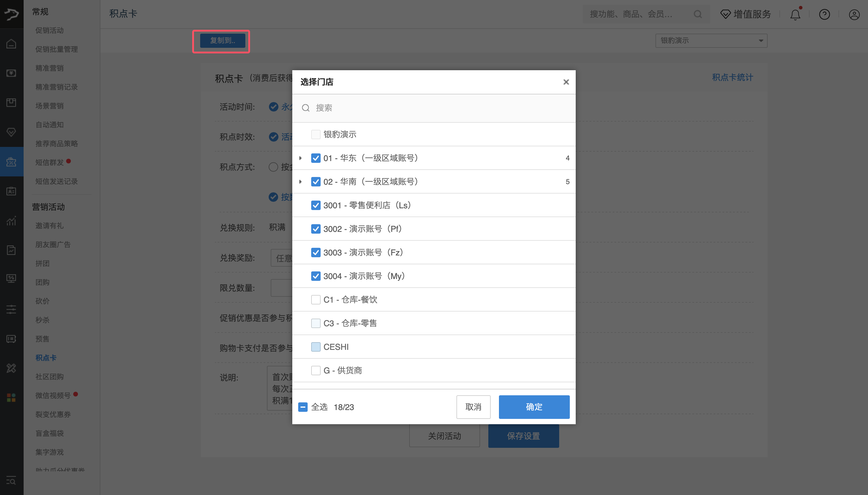The image size is (868, 495).
Task: Click the 复制到.. highlighted button
Action: [x=222, y=40]
